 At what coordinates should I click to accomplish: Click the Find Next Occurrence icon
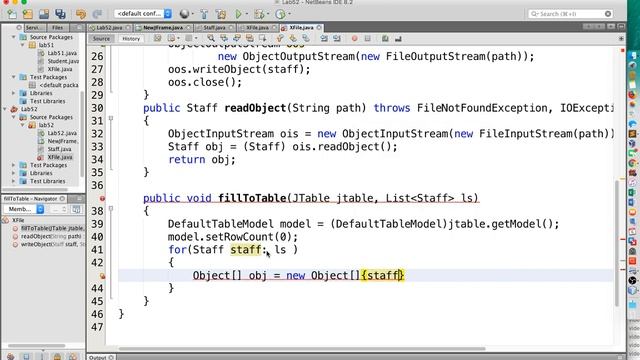tap(237, 39)
